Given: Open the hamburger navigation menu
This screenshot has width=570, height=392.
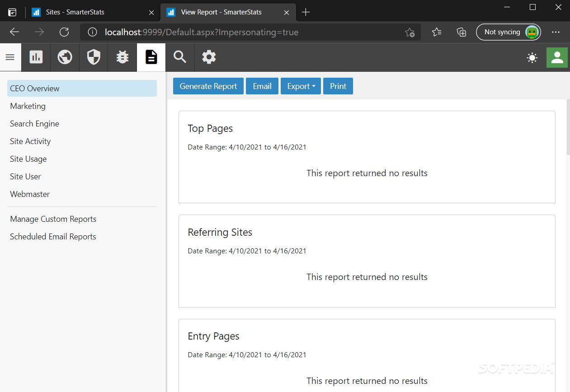Looking at the screenshot, I should (10, 57).
